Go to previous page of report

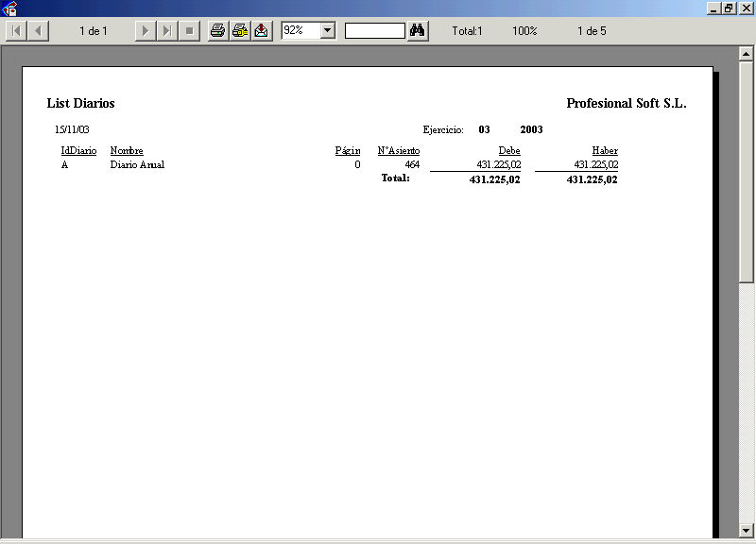pyautogui.click(x=38, y=31)
